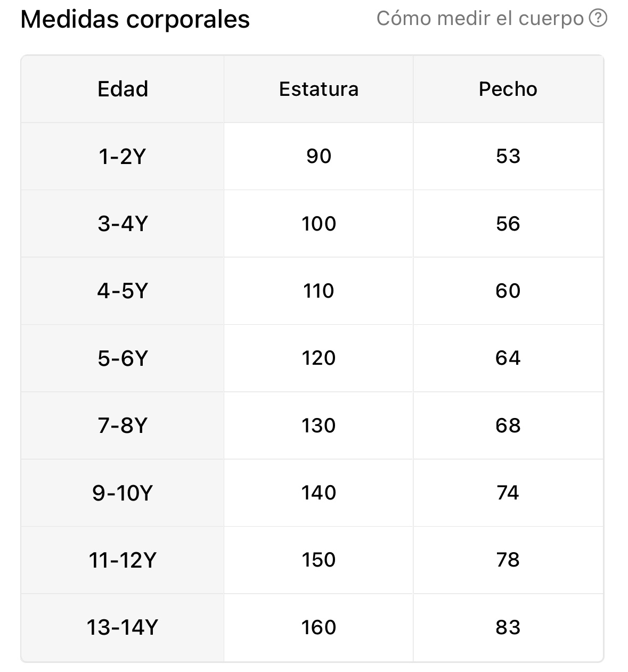Click the 5-6Y age row label
628x672 pixels.
[123, 358]
